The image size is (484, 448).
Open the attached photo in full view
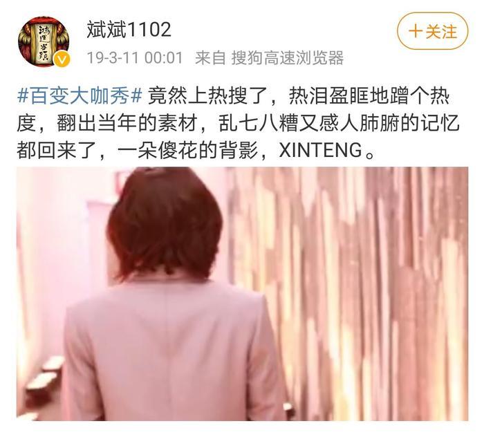[242, 294]
